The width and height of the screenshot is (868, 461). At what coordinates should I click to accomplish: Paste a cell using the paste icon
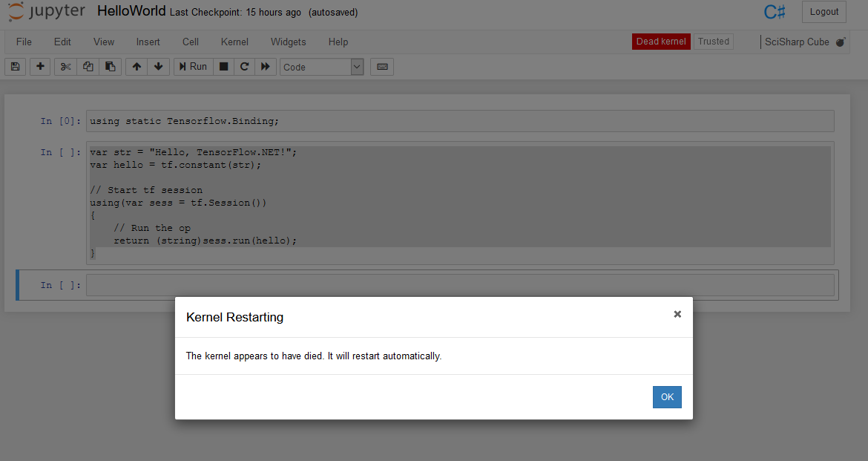(110, 67)
